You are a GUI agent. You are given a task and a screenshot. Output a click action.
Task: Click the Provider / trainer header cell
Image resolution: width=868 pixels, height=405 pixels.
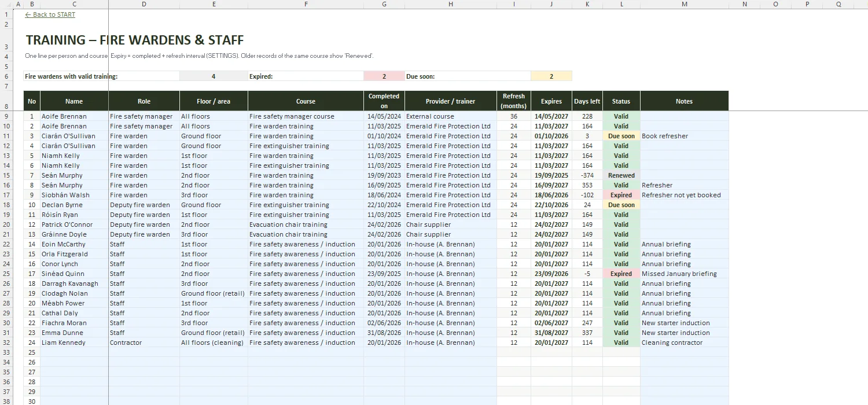(x=450, y=101)
